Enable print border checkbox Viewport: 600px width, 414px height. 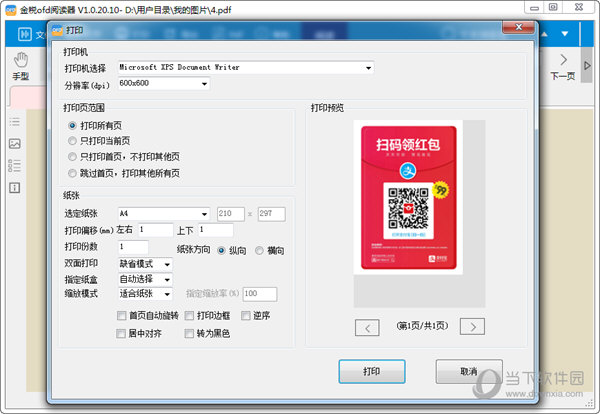189,315
